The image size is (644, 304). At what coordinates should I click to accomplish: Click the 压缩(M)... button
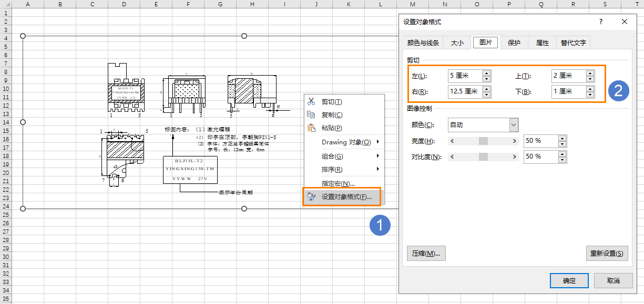[426, 253]
